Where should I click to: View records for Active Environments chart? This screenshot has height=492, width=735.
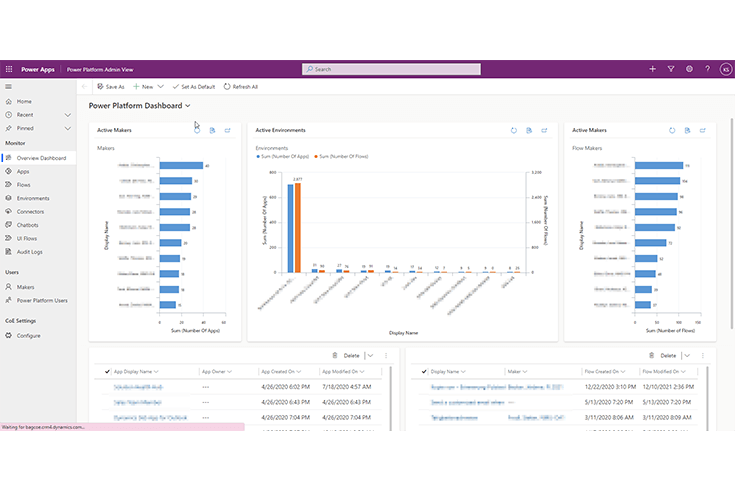(529, 130)
